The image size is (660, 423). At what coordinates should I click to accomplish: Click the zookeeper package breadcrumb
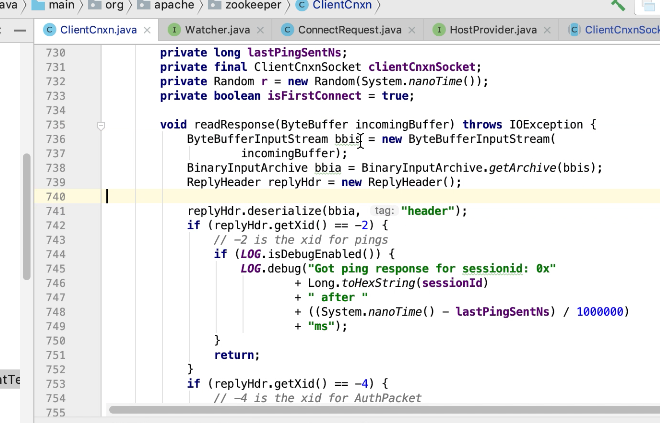tap(244, 5)
